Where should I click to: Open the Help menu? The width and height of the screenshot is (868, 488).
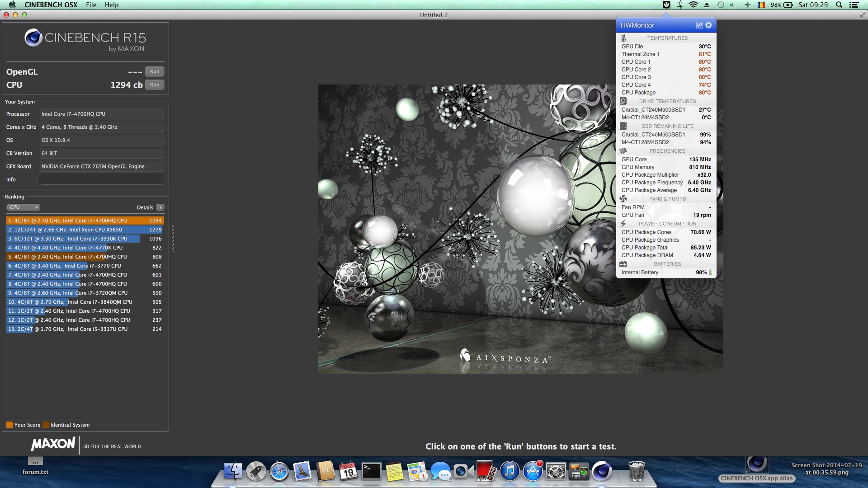(112, 5)
